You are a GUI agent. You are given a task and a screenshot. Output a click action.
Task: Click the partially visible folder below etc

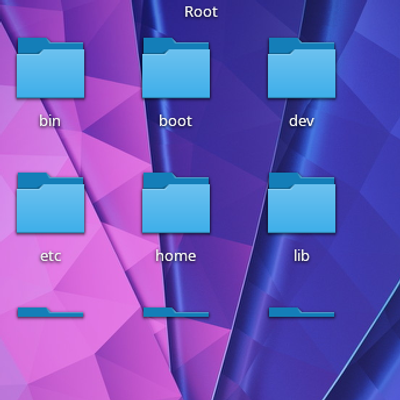pyautogui.click(x=50, y=313)
